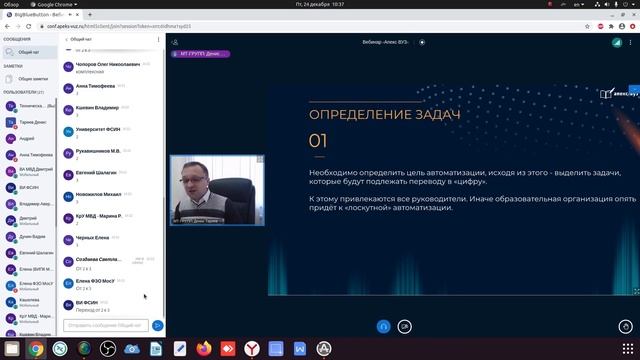Screen dimensions: 640x360
Task: Select user Анна Тимофеева in users list
Action: [x=29, y=155]
